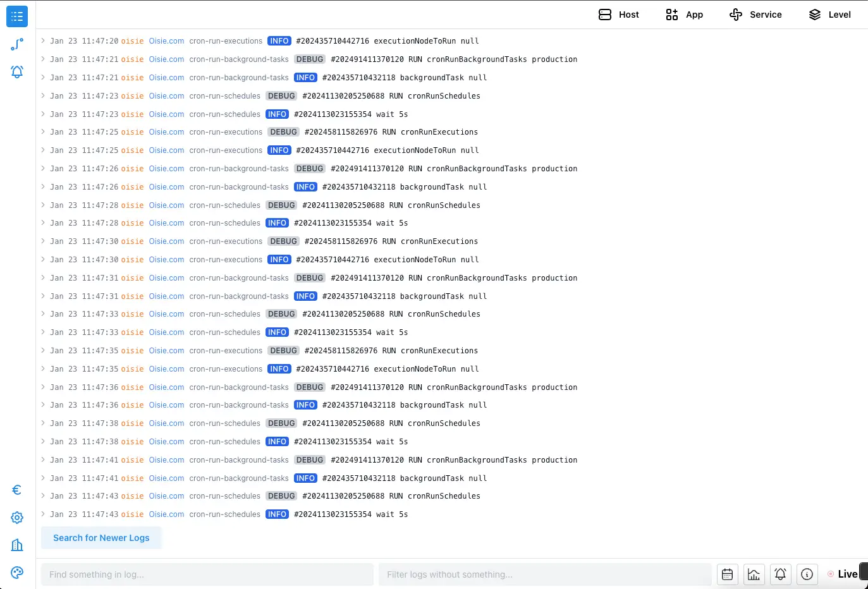
Task: Open the billing euro icon in the sidebar
Action: (x=16, y=489)
